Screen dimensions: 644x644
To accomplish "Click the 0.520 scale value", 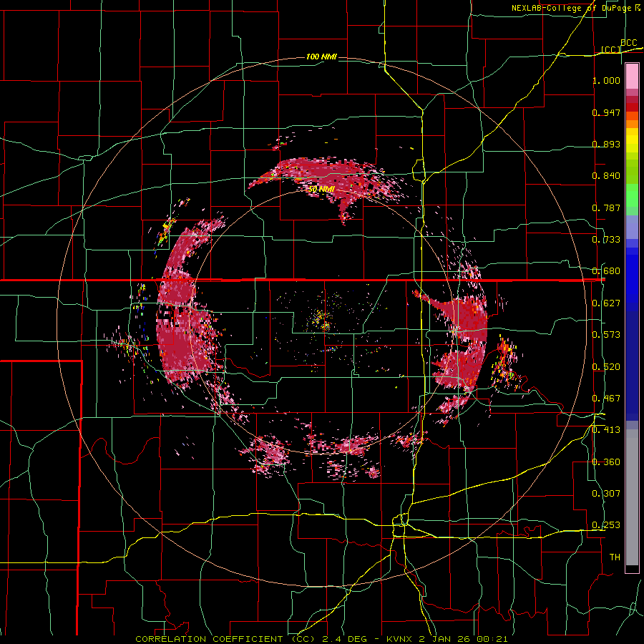I will coord(606,367).
